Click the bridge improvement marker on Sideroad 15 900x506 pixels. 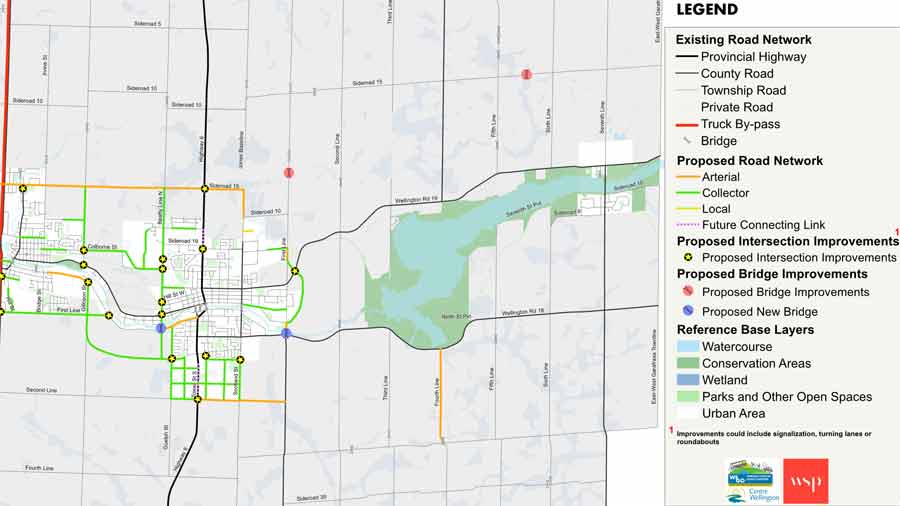click(x=526, y=74)
